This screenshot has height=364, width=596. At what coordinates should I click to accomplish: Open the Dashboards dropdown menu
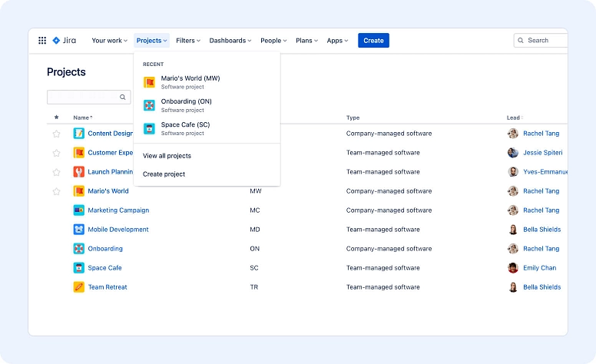tap(230, 41)
